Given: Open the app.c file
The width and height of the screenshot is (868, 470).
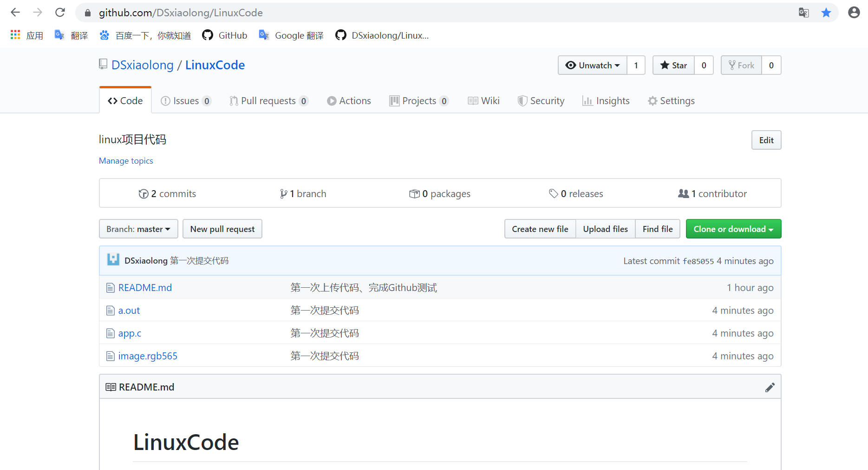Looking at the screenshot, I should (x=130, y=333).
